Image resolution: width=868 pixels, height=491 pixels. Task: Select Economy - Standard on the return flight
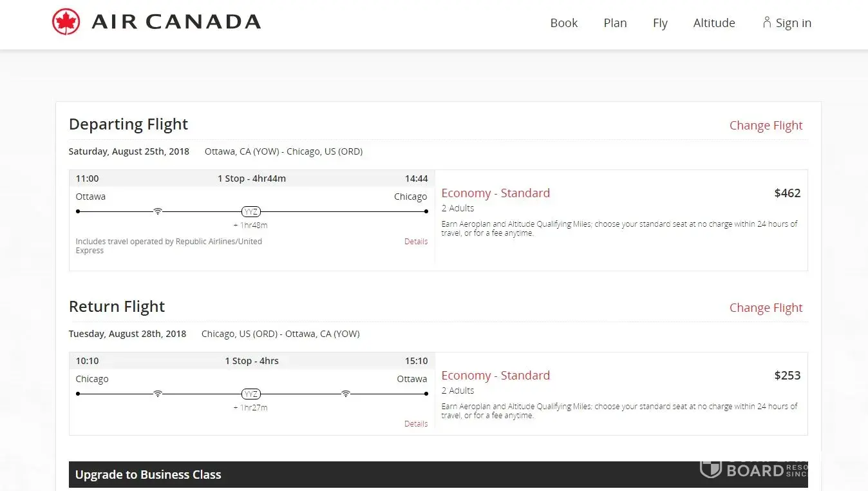click(x=495, y=376)
